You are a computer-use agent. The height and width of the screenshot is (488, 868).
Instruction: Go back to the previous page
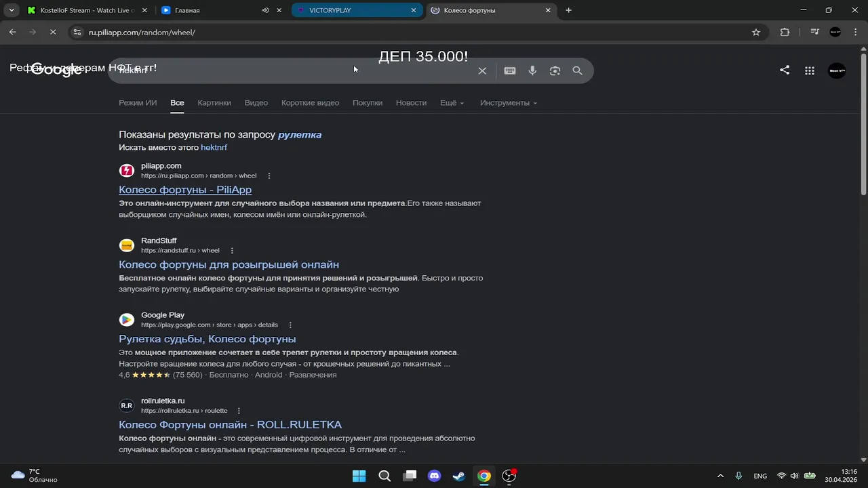coord(12,32)
